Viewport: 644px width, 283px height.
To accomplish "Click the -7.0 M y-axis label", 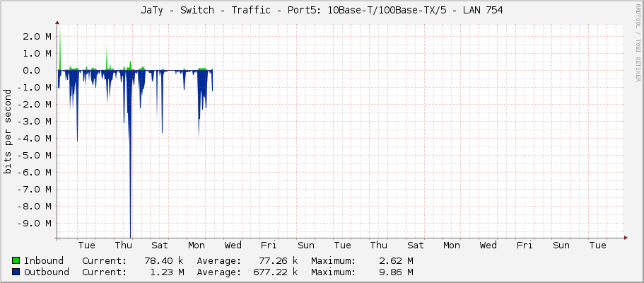I will (x=35, y=189).
